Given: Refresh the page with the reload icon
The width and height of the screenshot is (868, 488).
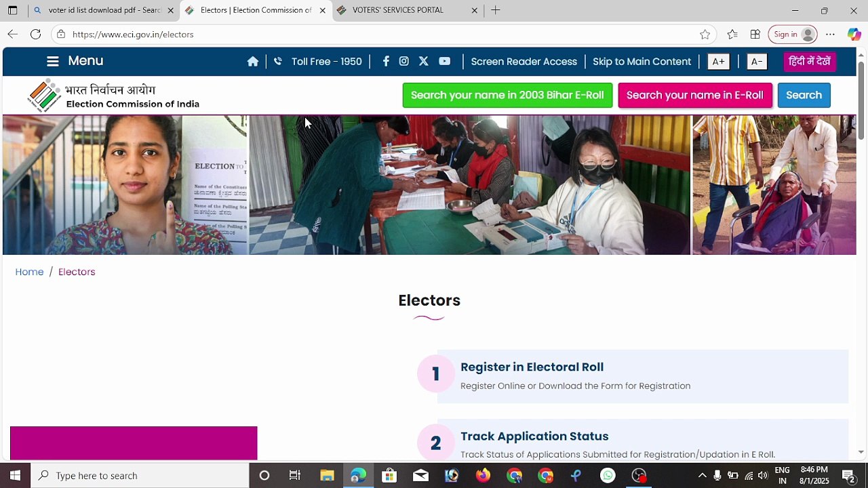Looking at the screenshot, I should (x=36, y=34).
